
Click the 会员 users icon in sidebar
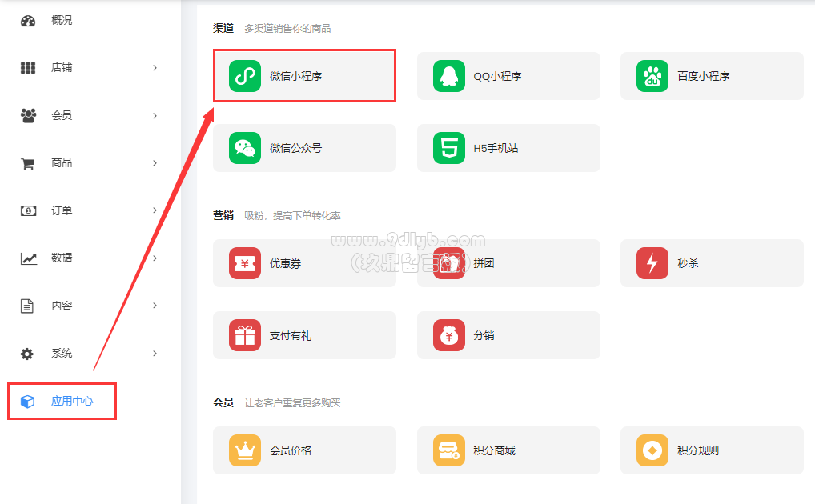(x=28, y=115)
